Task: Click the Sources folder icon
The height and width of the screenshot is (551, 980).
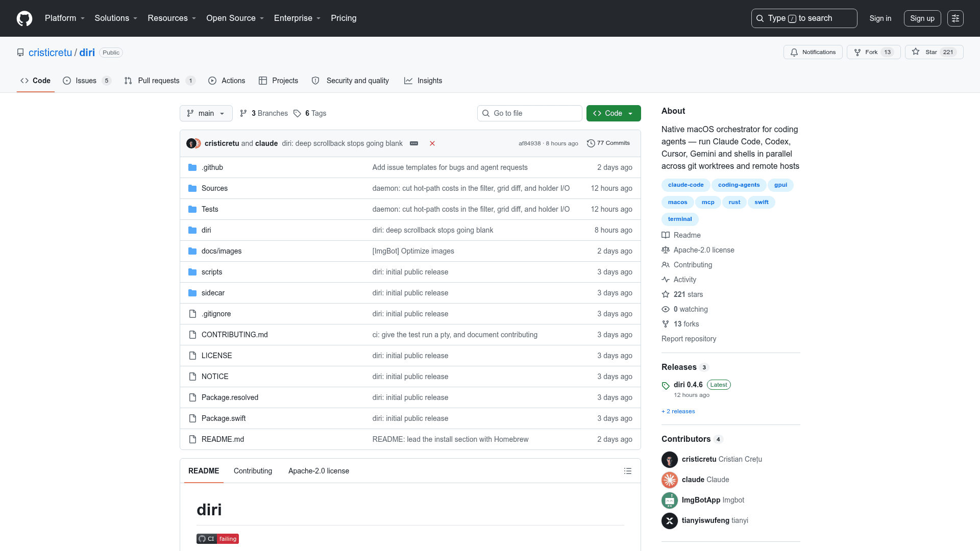Action: point(192,188)
